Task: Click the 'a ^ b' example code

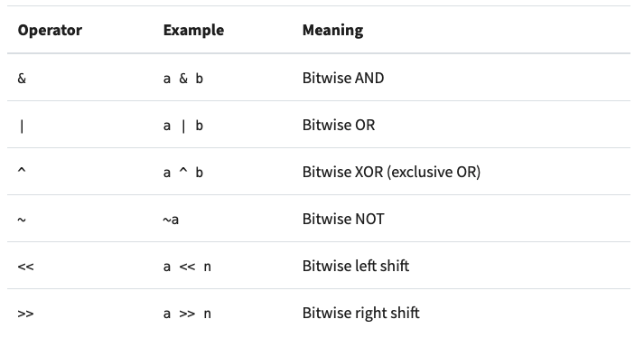Action: click(183, 173)
